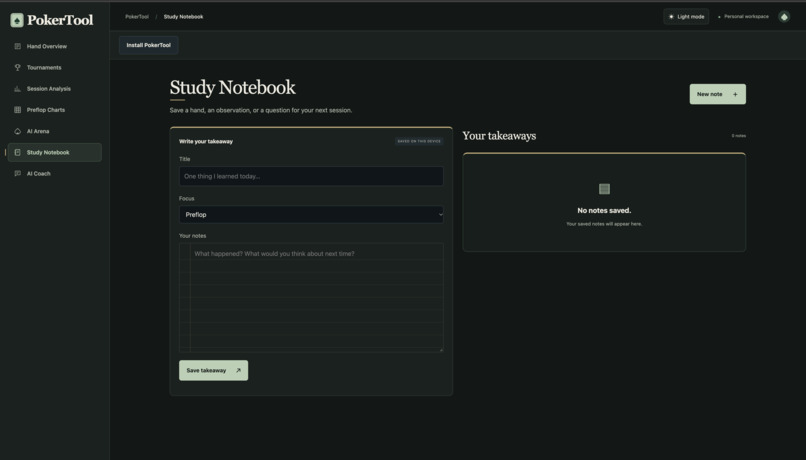Click the Preflop Charts grid icon
The height and width of the screenshot is (460, 806).
point(17,110)
